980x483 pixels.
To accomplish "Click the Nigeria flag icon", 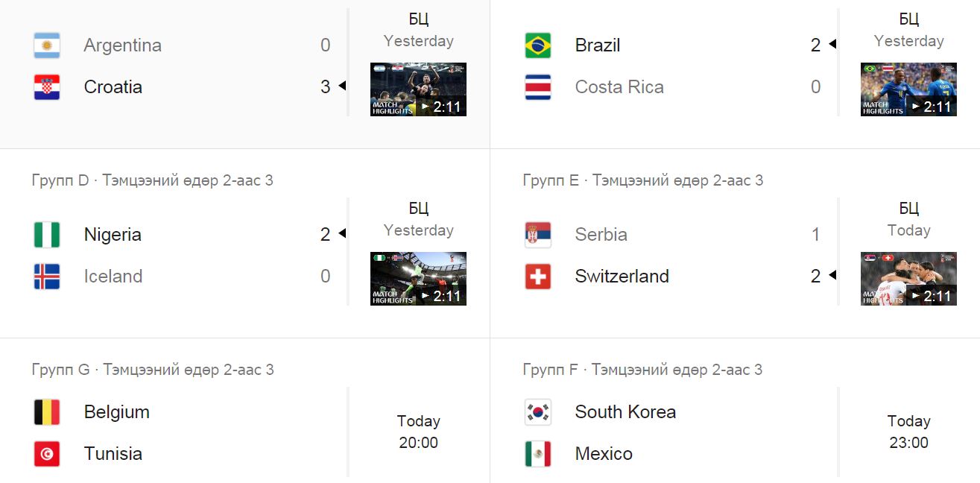I will pyautogui.click(x=47, y=235).
